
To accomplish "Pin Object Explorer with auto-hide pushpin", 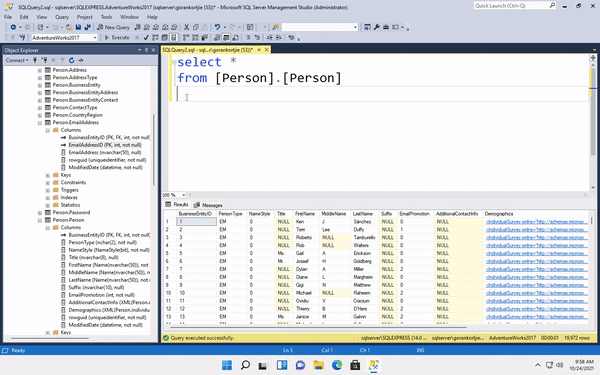I will click(x=146, y=50).
